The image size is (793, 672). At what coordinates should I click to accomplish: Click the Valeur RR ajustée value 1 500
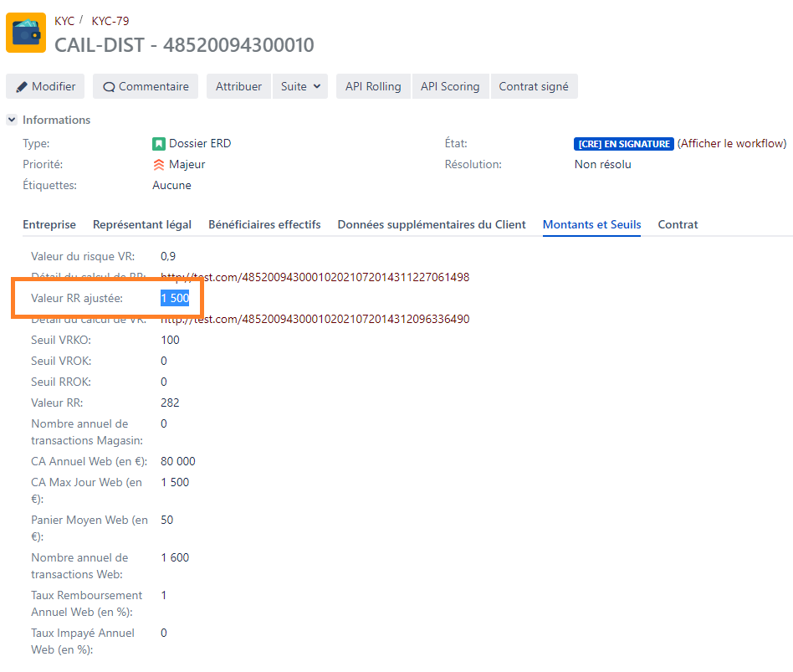[x=175, y=298]
